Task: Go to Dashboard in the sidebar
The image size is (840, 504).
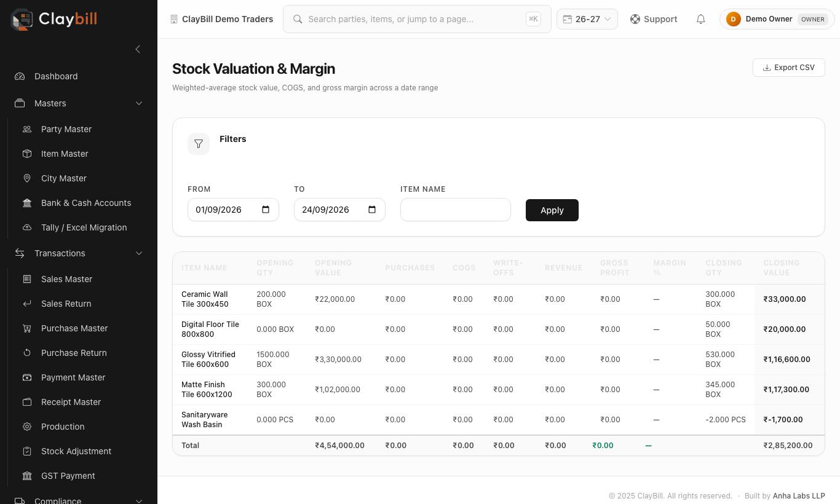Action: (x=79, y=76)
